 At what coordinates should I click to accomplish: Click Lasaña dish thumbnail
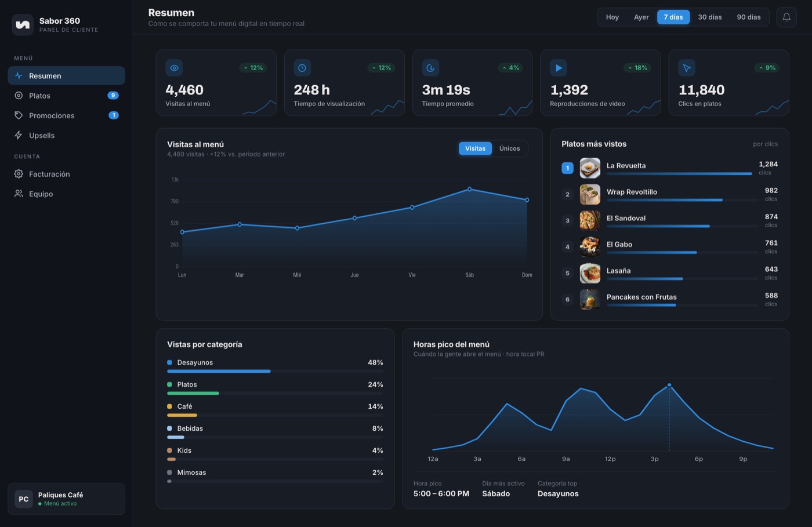click(x=590, y=273)
